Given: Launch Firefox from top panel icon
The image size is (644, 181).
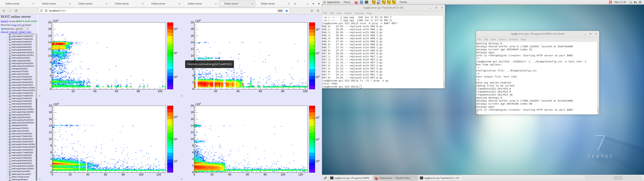Looking at the screenshot, I should pyautogui.click(x=356, y=2).
